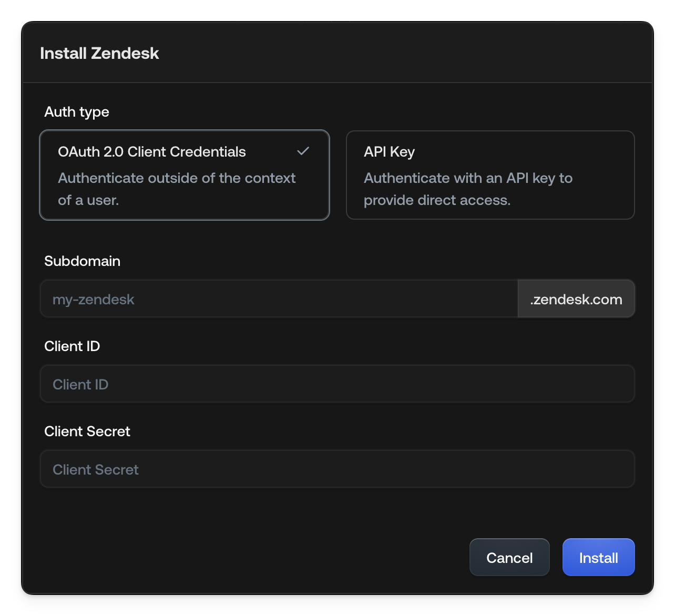Cancel the Zendesk installation
Image resolution: width=675 pixels, height=616 pixels.
(x=509, y=557)
